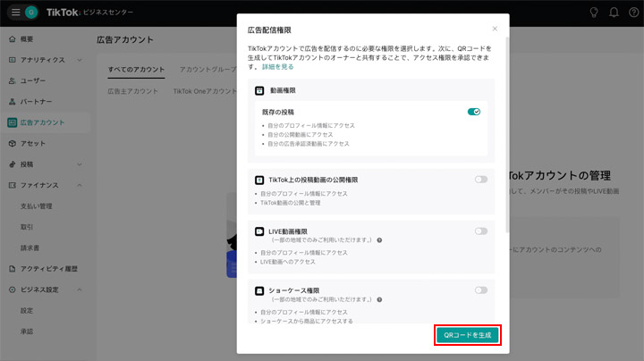Click the 広告アカウント page heading
Screen dimensions: 644x361
[x=125, y=40]
